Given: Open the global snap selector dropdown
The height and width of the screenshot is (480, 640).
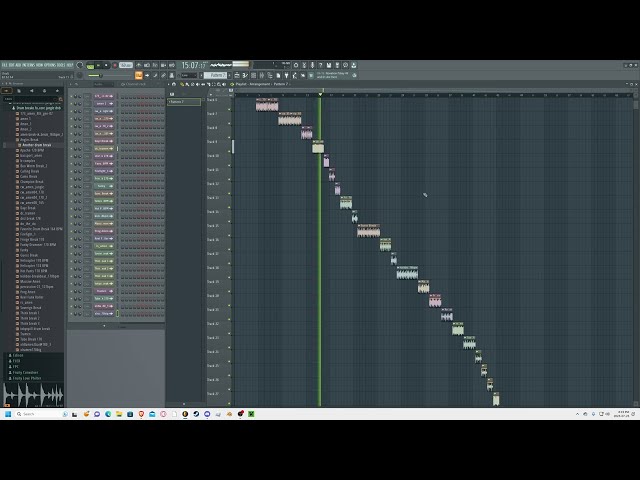Looking at the screenshot, I should [189, 76].
